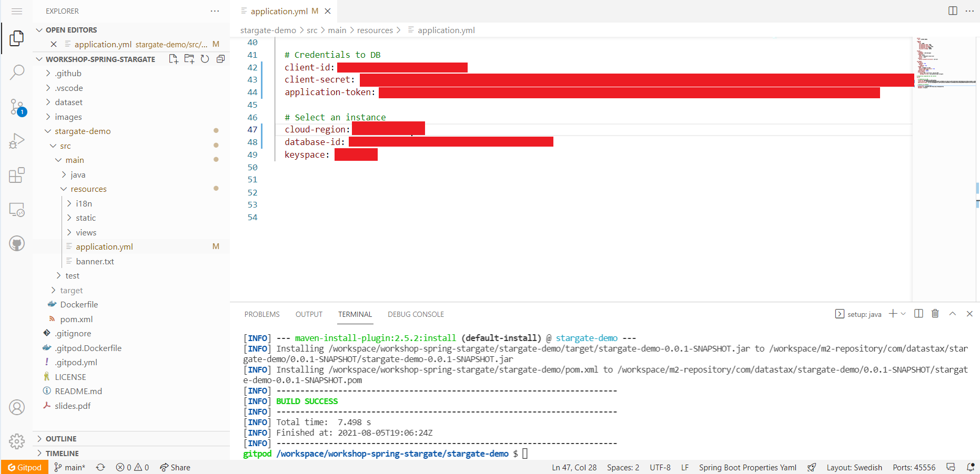The image size is (980, 474).
Task: Split the editor using the top-right icon
Action: tap(952, 11)
